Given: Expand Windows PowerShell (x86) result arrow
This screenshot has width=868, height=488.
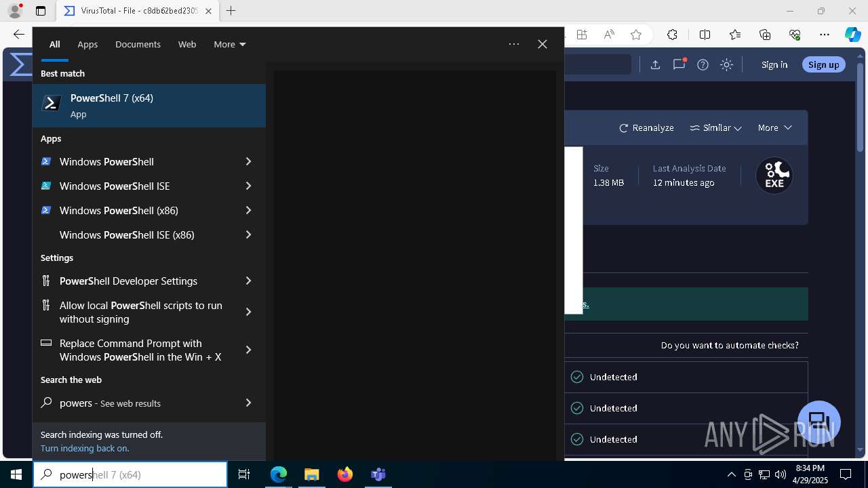Looking at the screenshot, I should pyautogui.click(x=248, y=210).
